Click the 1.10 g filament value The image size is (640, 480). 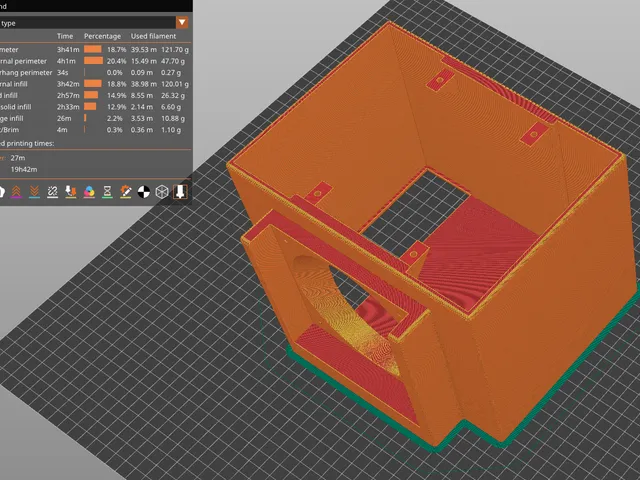click(171, 129)
